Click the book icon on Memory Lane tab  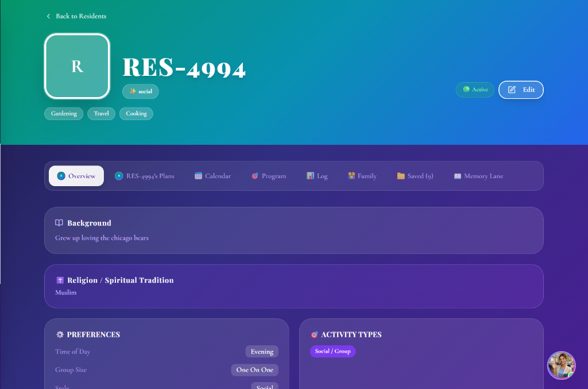(458, 176)
